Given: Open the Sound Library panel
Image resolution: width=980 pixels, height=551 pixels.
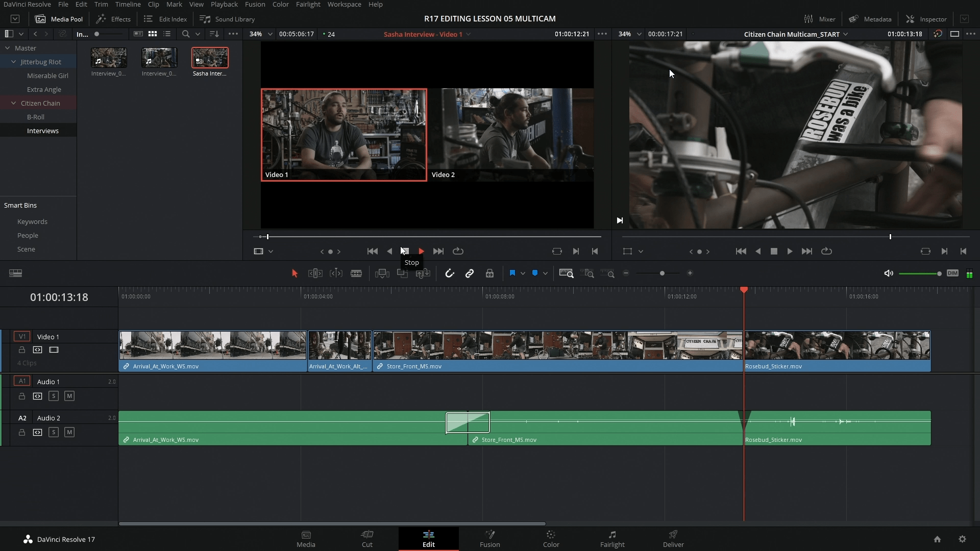Looking at the screenshot, I should click(228, 19).
